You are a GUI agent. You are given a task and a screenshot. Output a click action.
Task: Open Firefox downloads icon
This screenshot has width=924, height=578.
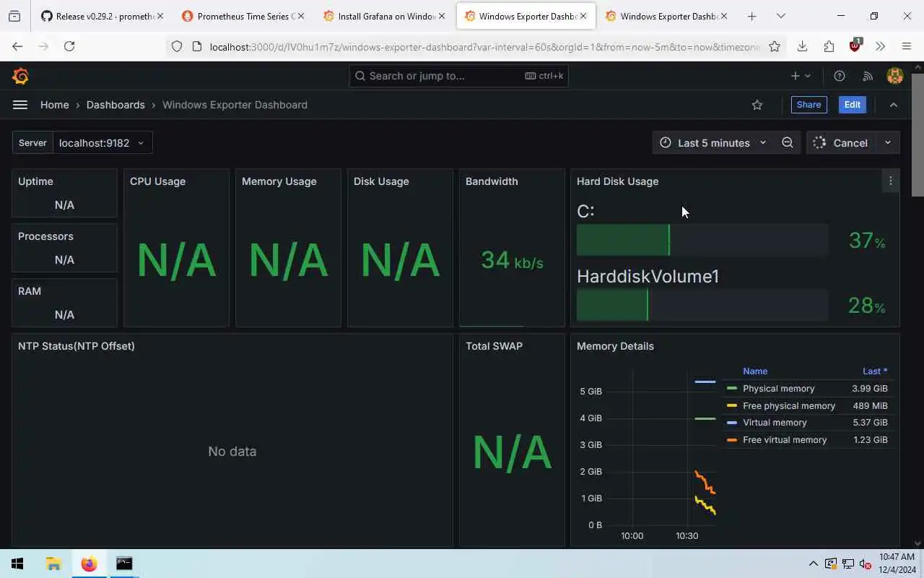(x=802, y=46)
